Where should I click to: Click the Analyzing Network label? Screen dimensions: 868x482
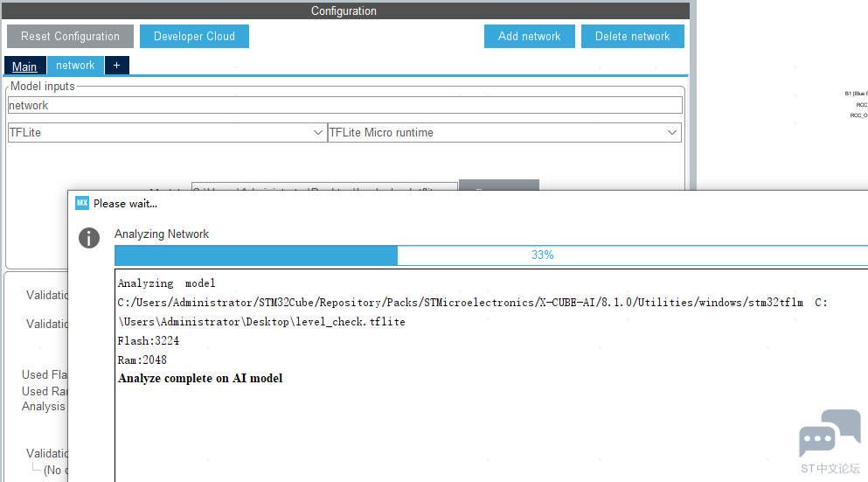click(x=162, y=234)
